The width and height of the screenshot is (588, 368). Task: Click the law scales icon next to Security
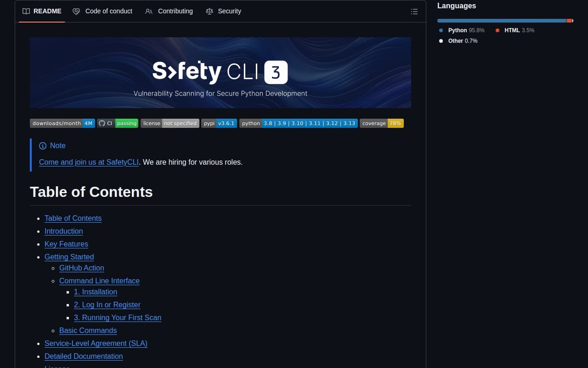pos(209,11)
